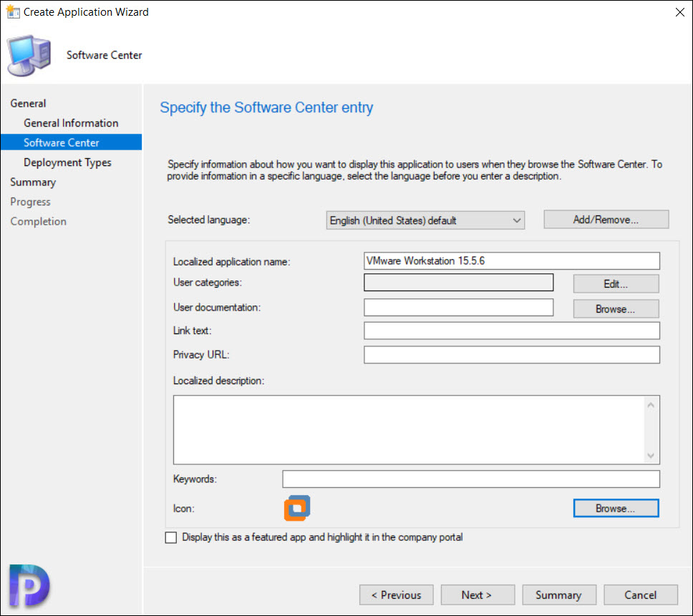
Task: Go to General Information wizard step
Action: (71, 123)
